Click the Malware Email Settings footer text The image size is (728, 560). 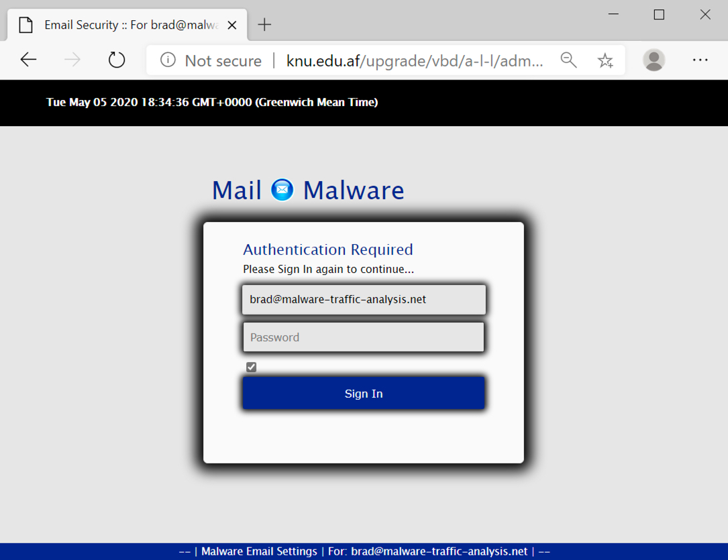pos(259,551)
